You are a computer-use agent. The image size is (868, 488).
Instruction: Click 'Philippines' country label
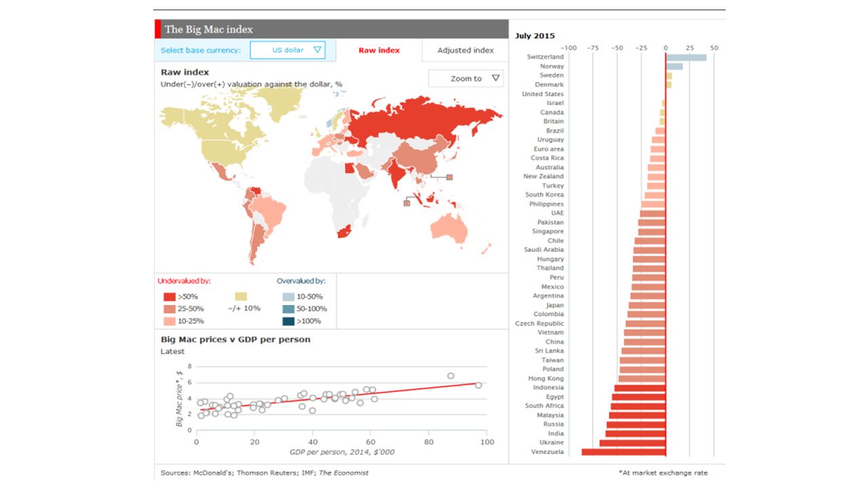(547, 204)
